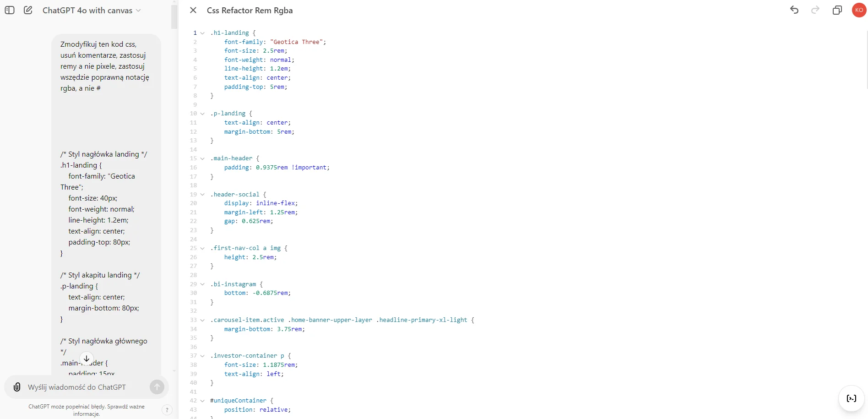Open the canvas code shortcuts button
The image size is (868, 419).
coord(852,398)
